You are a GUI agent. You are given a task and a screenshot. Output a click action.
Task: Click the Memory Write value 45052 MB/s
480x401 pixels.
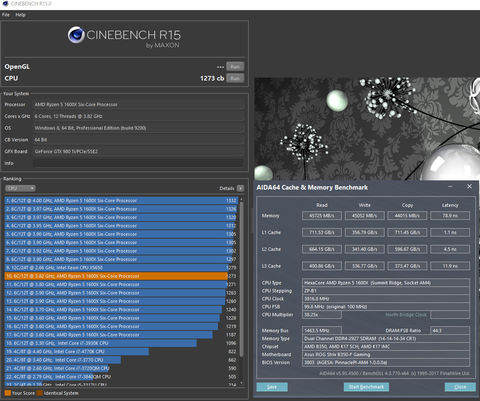365,216
